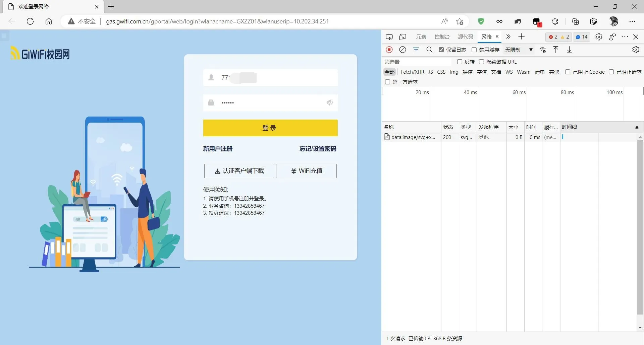Clear the network request log

[403, 50]
